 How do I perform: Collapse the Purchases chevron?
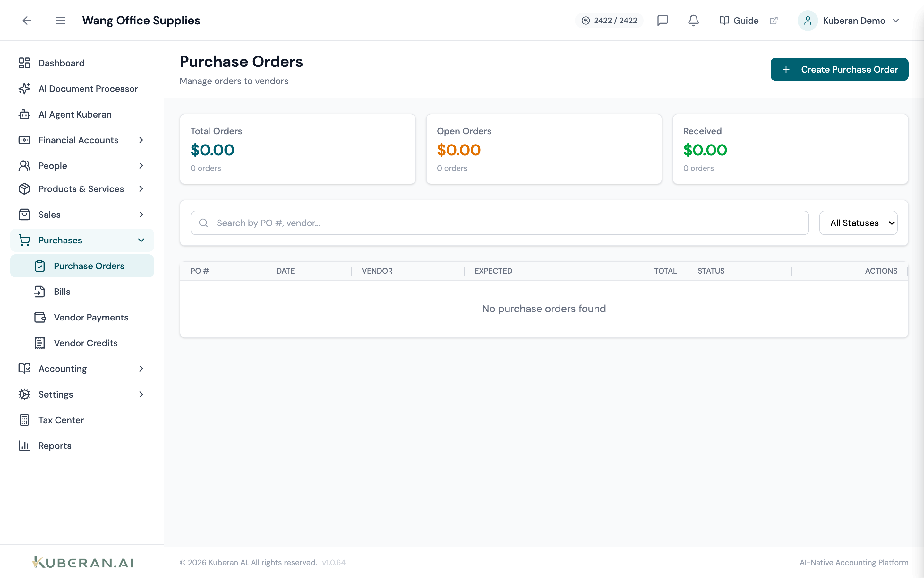[141, 240]
